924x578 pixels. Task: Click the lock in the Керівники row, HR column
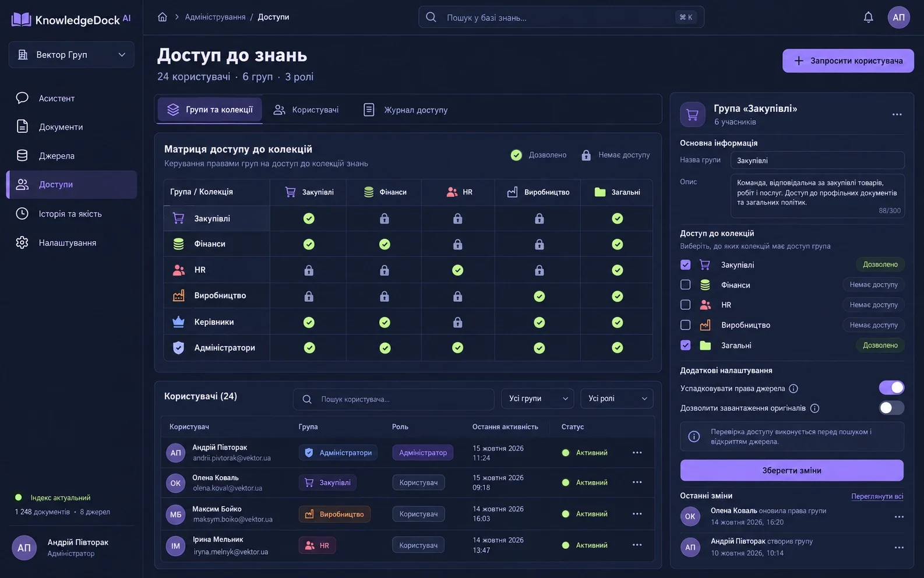(x=458, y=322)
